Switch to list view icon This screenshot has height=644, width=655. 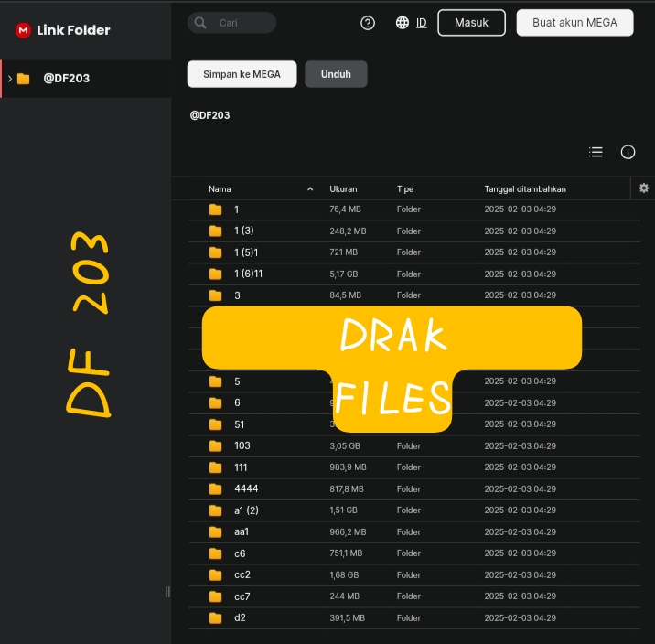point(596,152)
